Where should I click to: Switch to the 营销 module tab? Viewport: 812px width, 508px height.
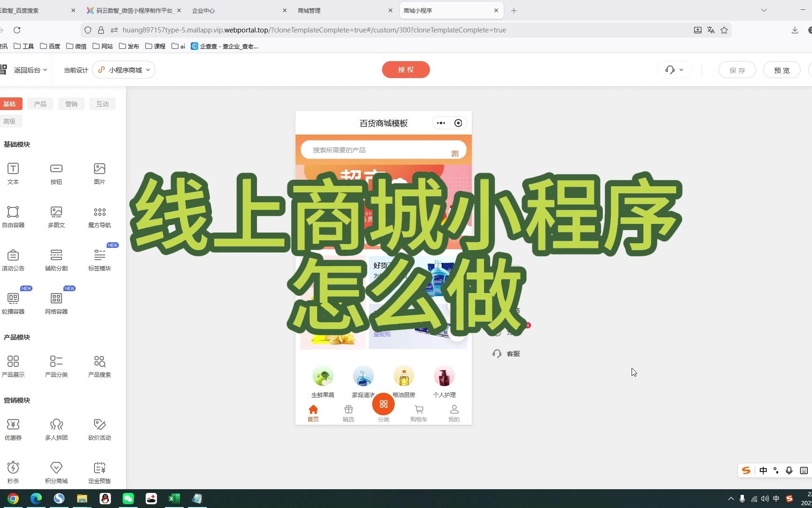click(71, 104)
